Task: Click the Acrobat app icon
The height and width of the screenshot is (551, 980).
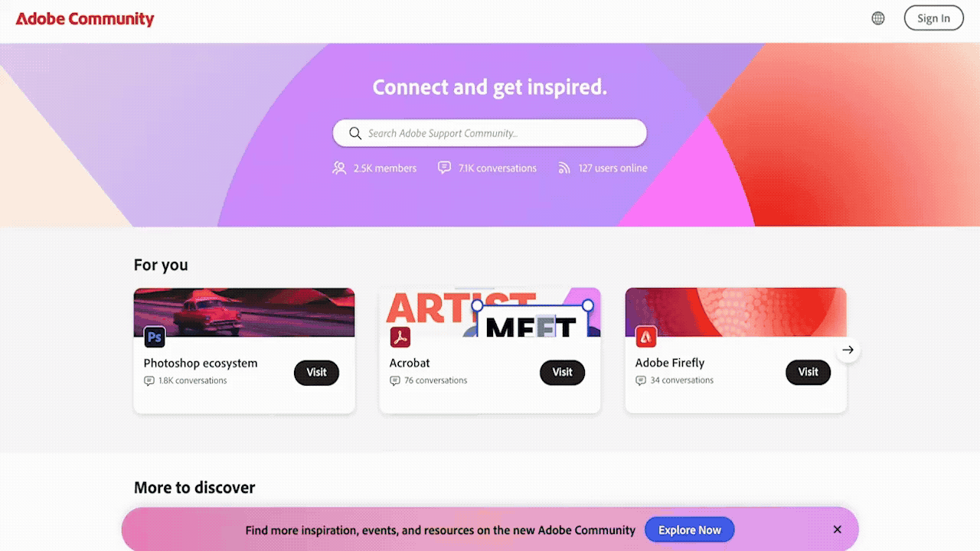Action: pyautogui.click(x=400, y=337)
